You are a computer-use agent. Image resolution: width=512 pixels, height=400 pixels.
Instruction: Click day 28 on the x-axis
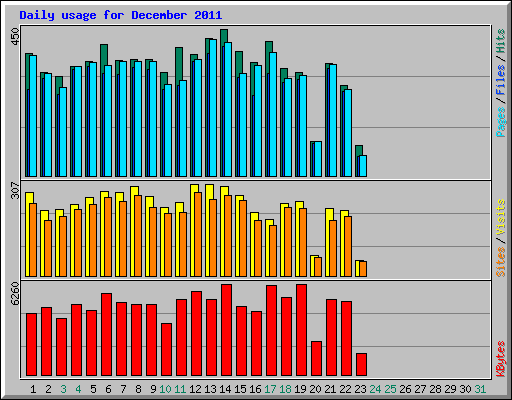coord(435,389)
